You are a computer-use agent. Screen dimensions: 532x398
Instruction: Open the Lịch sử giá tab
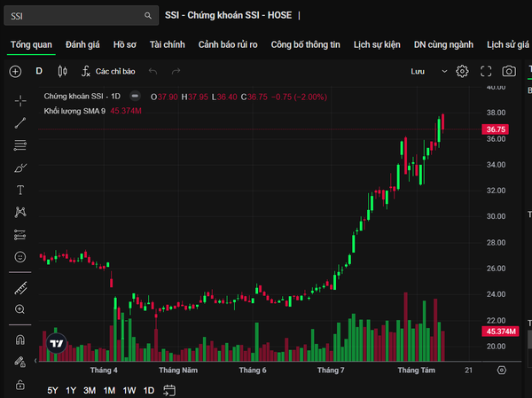507,45
